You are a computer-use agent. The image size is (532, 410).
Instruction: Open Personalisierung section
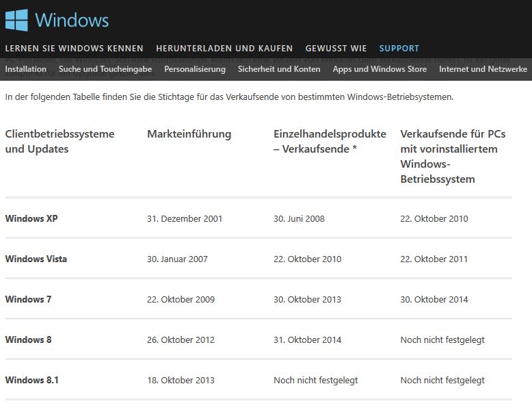tap(195, 69)
